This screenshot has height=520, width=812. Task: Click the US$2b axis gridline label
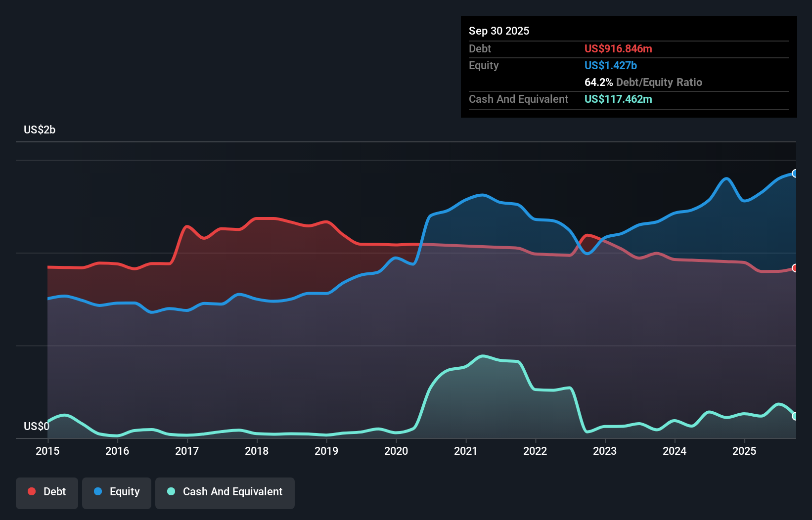pyautogui.click(x=40, y=130)
